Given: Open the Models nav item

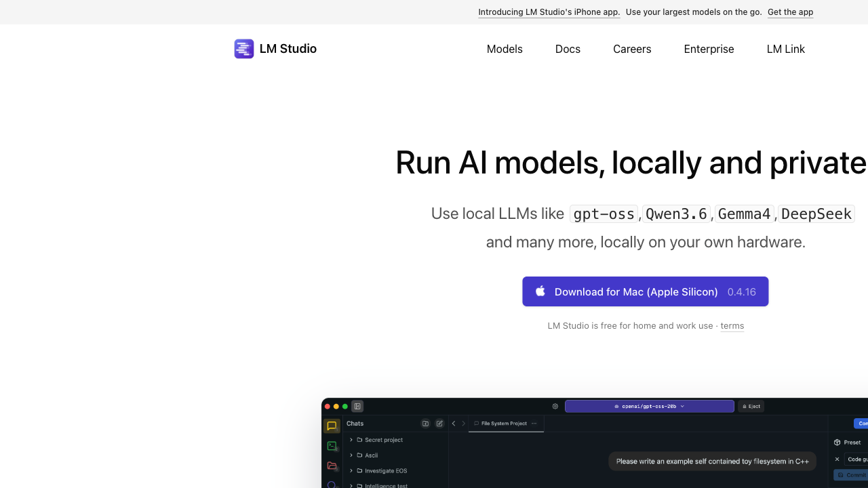Looking at the screenshot, I should (x=505, y=49).
